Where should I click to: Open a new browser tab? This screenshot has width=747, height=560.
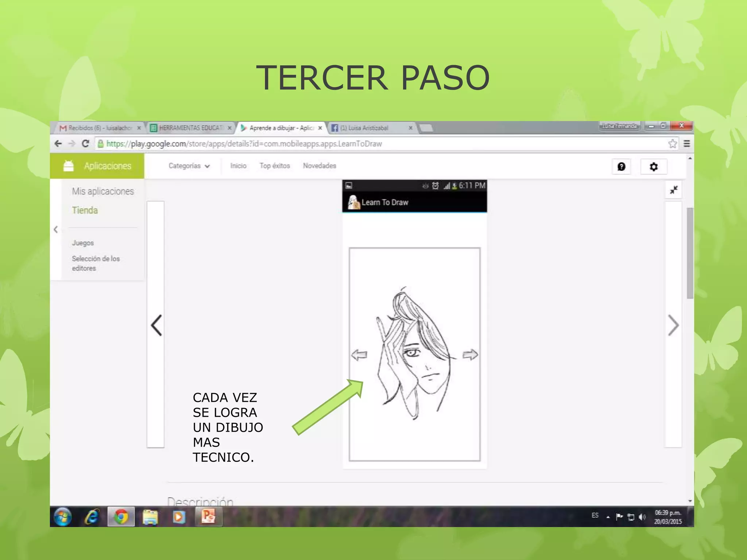[x=426, y=128]
